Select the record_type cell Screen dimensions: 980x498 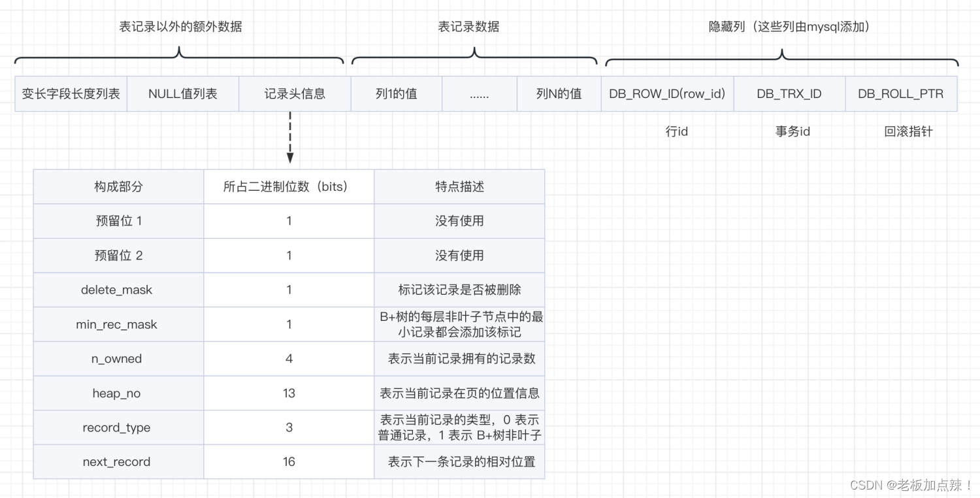point(118,427)
